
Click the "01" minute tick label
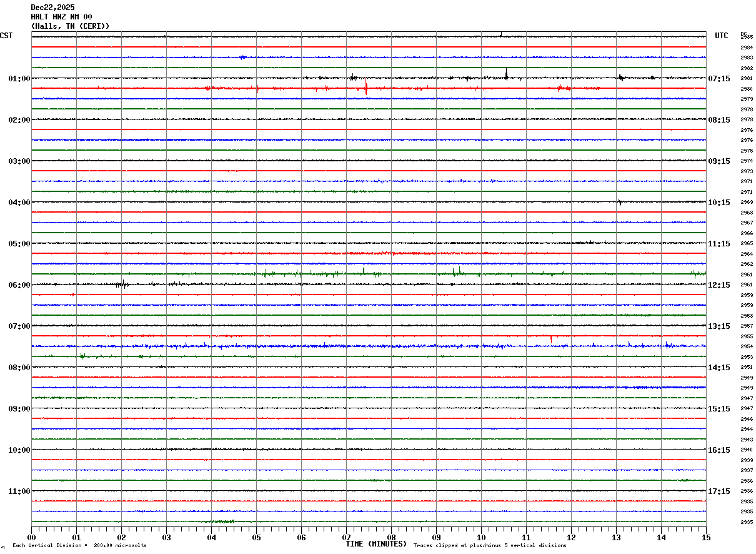coord(76,537)
